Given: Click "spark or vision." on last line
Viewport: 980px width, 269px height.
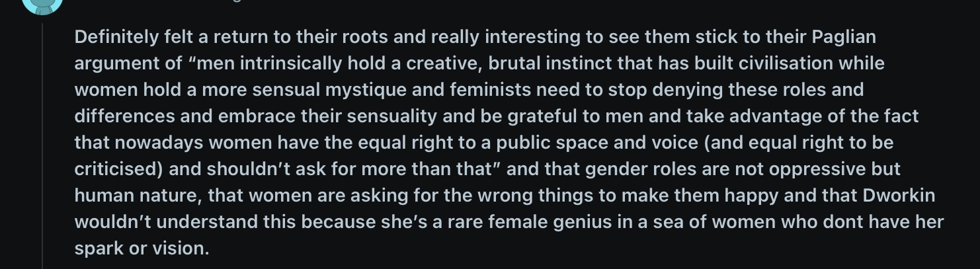Looking at the screenshot, I should tap(142, 249).
